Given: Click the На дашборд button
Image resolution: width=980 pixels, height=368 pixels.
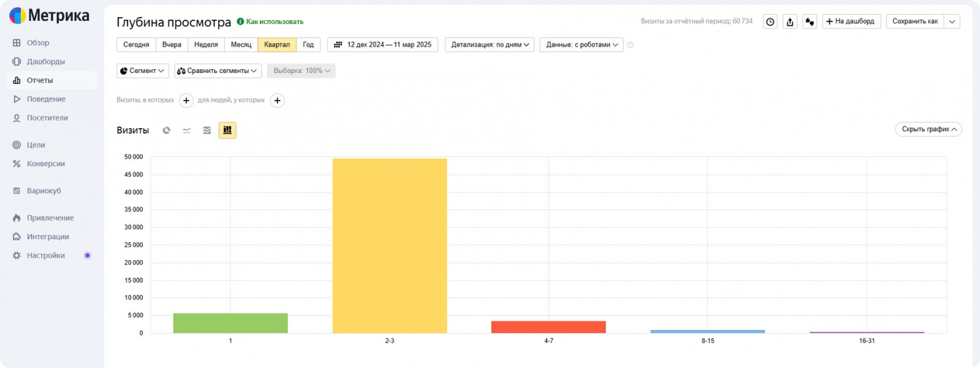Looking at the screenshot, I should (x=851, y=21).
